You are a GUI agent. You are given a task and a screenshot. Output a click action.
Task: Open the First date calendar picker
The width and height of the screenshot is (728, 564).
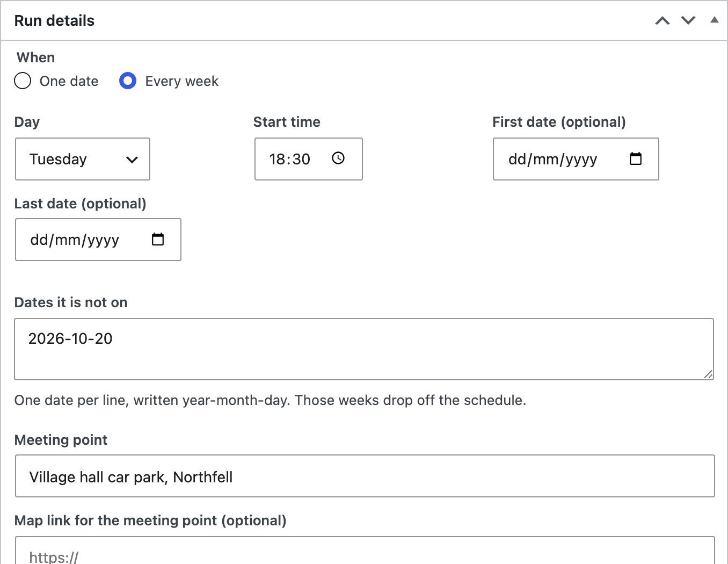click(x=636, y=158)
